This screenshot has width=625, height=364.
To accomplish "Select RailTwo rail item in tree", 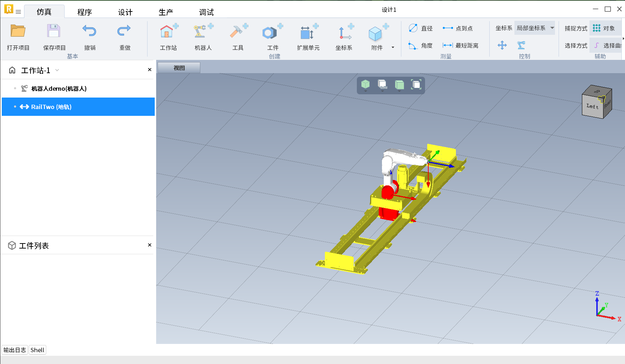I will (51, 107).
